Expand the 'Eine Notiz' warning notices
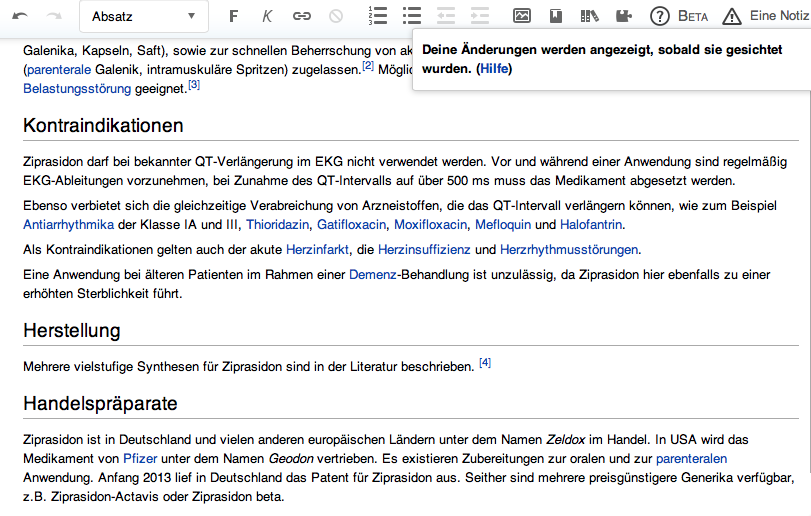Screen dimensions: 811x516 pyautogui.click(x=765, y=17)
